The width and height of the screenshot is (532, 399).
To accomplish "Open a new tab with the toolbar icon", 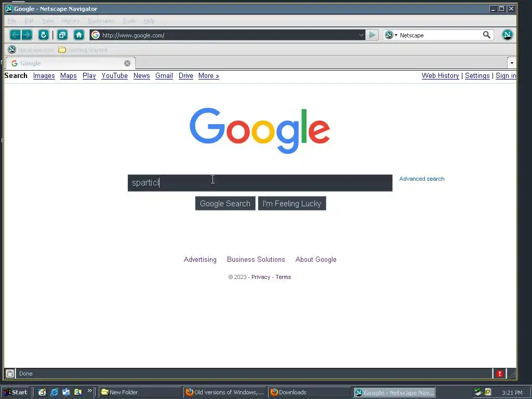I will 62,35.
